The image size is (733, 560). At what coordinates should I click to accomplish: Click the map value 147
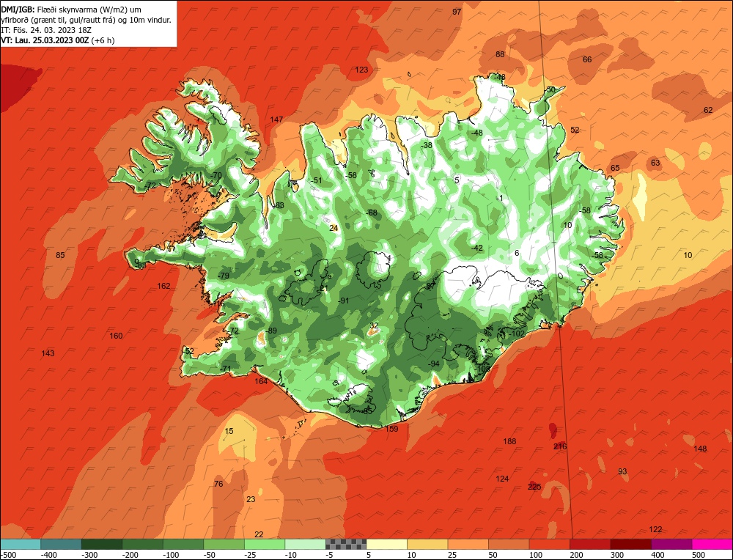(276, 119)
